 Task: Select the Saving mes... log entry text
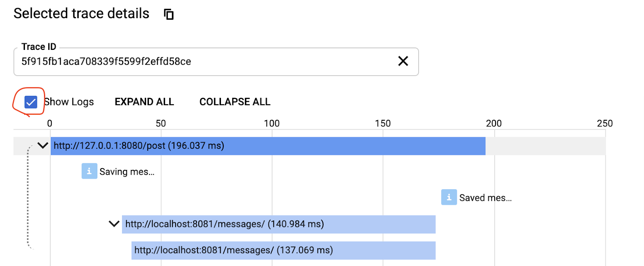[127, 172]
